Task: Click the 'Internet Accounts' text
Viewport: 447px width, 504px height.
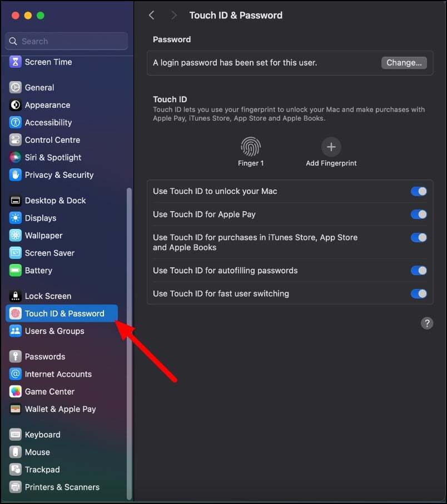Action: 58,374
